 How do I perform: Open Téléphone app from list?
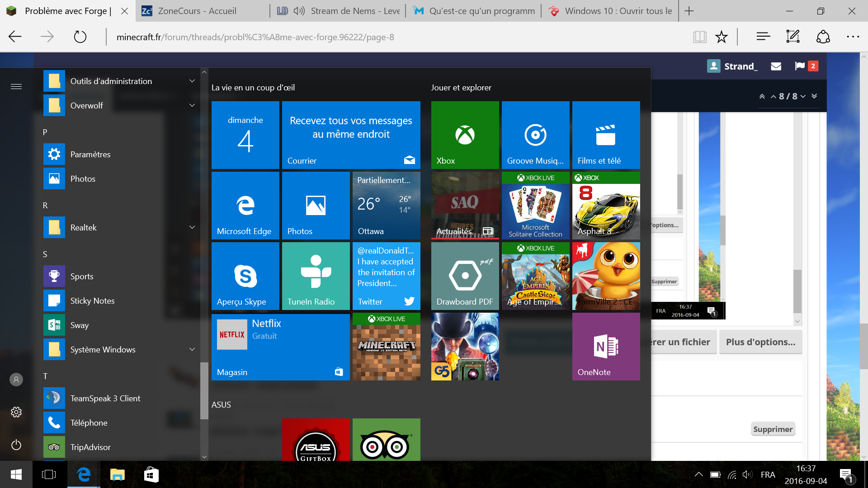122,422
